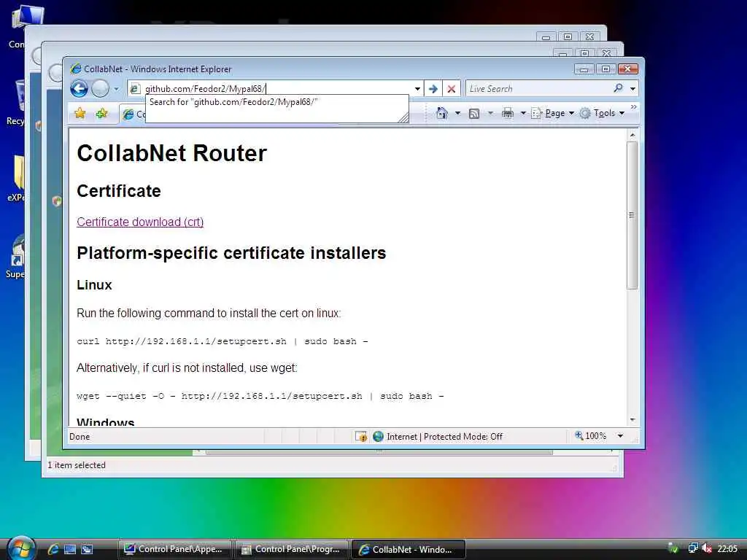
Task: Click in the Live Search box
Action: (x=538, y=88)
